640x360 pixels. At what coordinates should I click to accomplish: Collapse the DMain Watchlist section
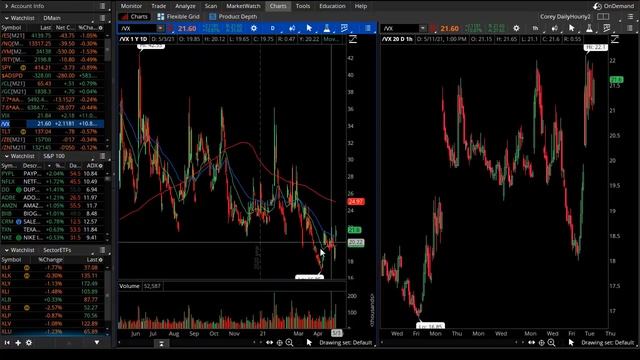pos(7,18)
